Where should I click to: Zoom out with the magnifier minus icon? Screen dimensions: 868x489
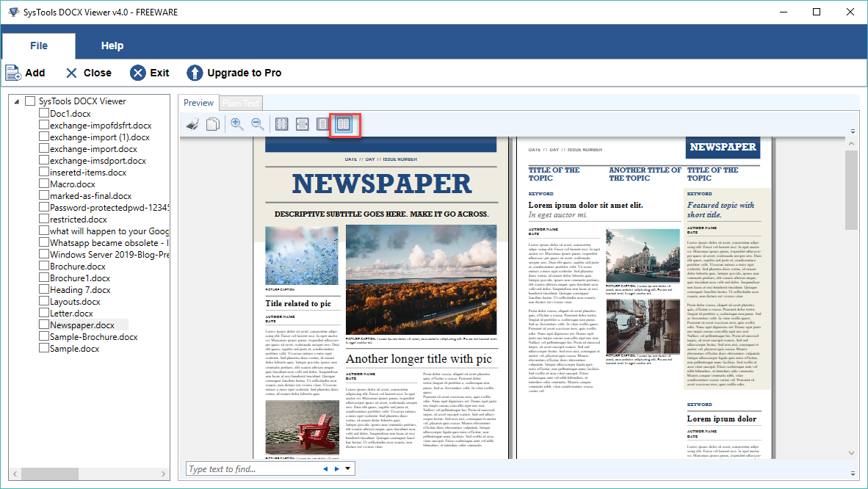click(x=258, y=124)
